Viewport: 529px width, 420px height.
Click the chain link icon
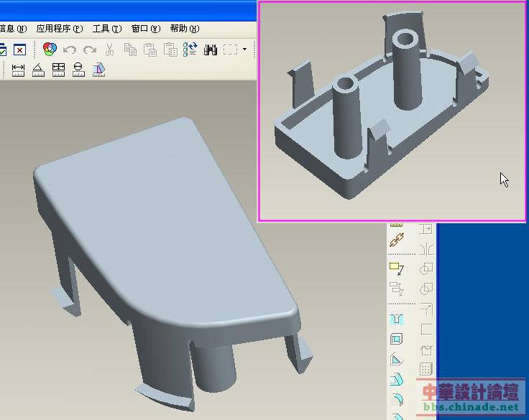[x=396, y=242]
